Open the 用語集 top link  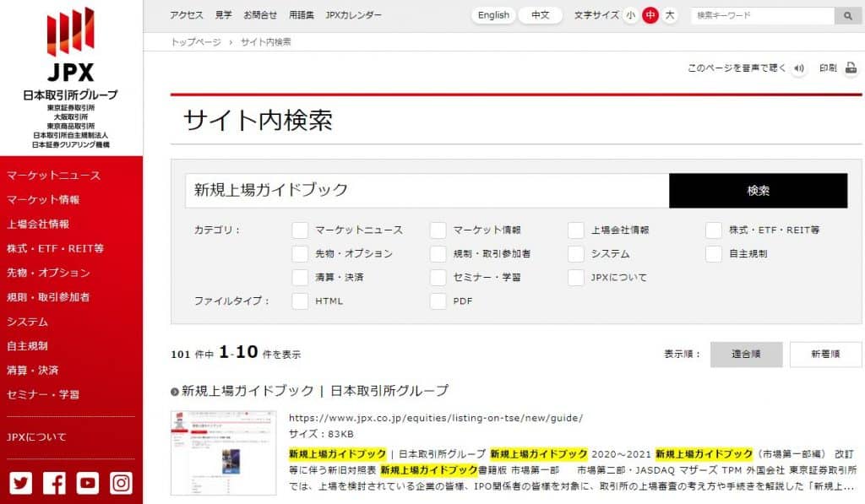(302, 15)
